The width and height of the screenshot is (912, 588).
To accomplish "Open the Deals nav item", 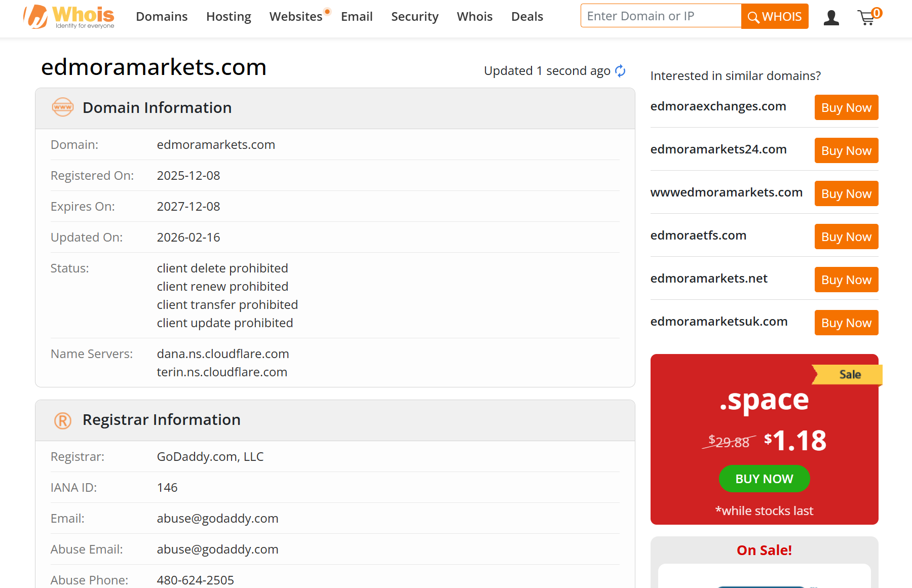I will click(527, 17).
